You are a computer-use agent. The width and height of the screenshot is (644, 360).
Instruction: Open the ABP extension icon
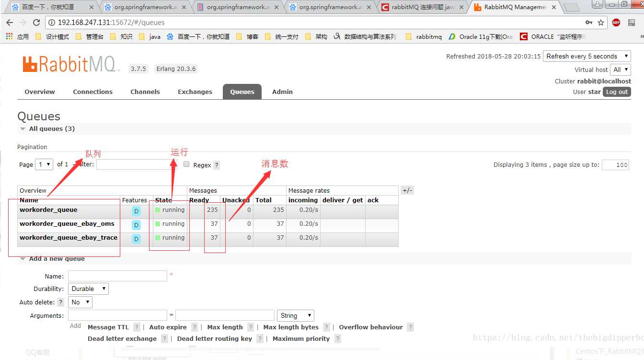click(616, 23)
